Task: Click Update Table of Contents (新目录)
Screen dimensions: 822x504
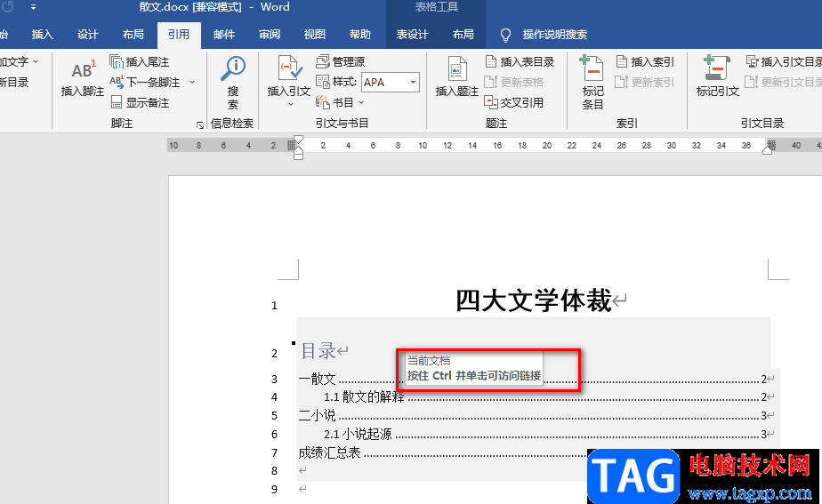Action: 14,83
